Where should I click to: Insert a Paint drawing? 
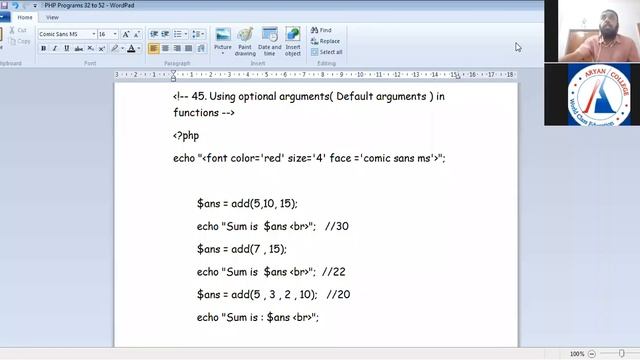[x=245, y=42]
